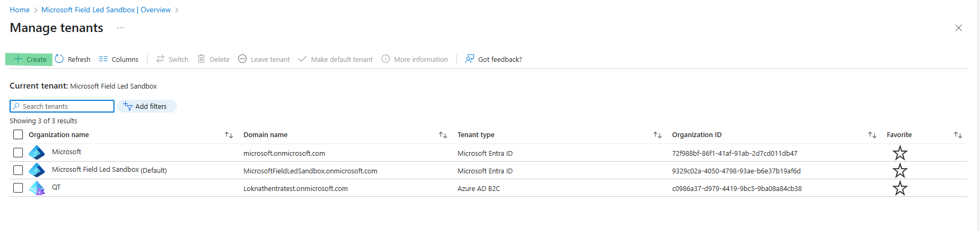Click the Organization ID column header

coord(697,134)
